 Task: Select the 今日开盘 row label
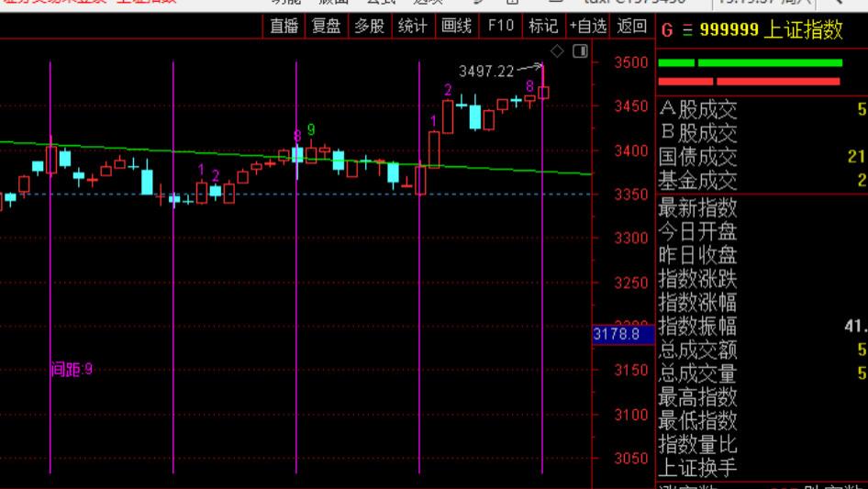698,231
